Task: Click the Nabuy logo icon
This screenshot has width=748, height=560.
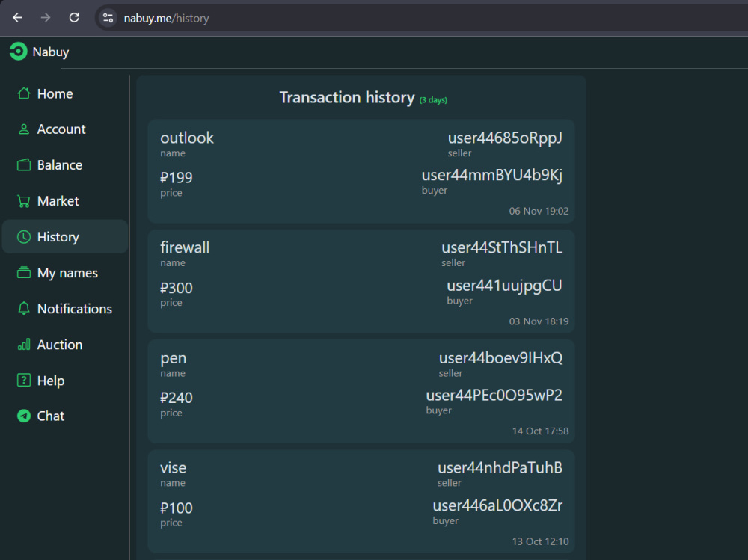Action: point(19,52)
